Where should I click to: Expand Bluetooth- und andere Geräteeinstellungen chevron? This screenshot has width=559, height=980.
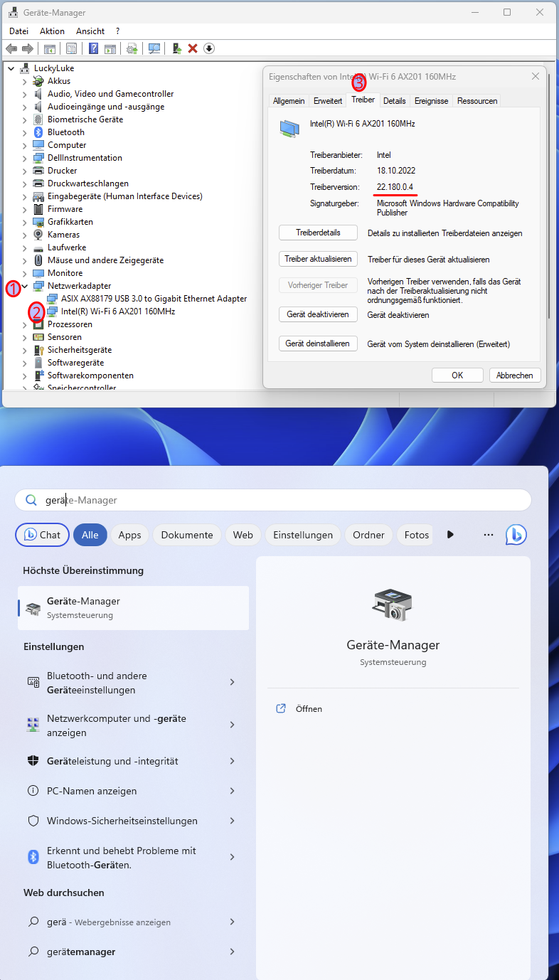(232, 683)
